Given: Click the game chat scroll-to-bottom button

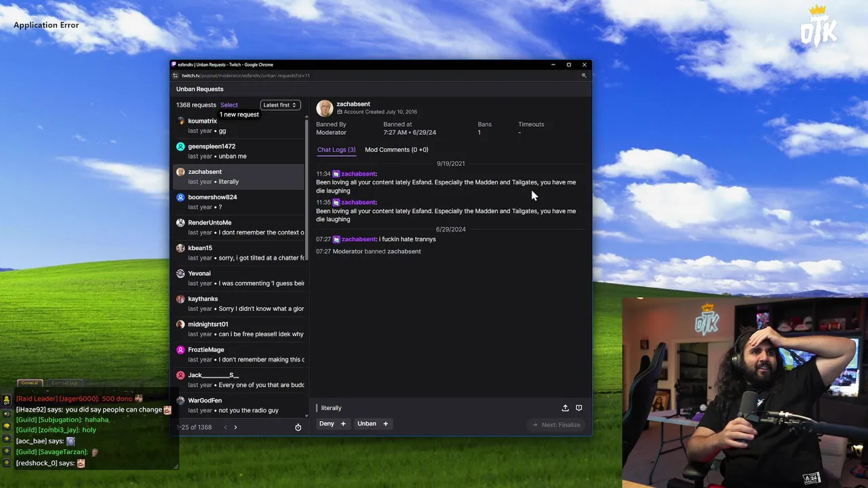Looking at the screenshot, I should [x=7, y=464].
